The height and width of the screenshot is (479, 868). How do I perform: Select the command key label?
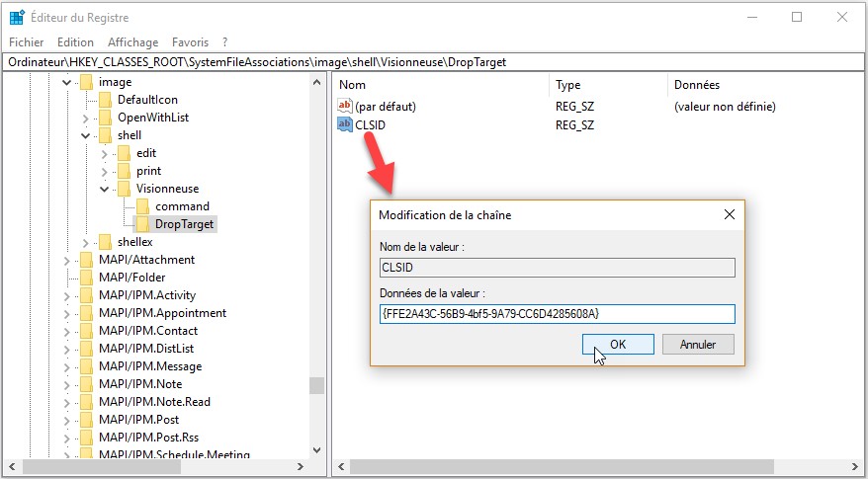tap(182, 206)
